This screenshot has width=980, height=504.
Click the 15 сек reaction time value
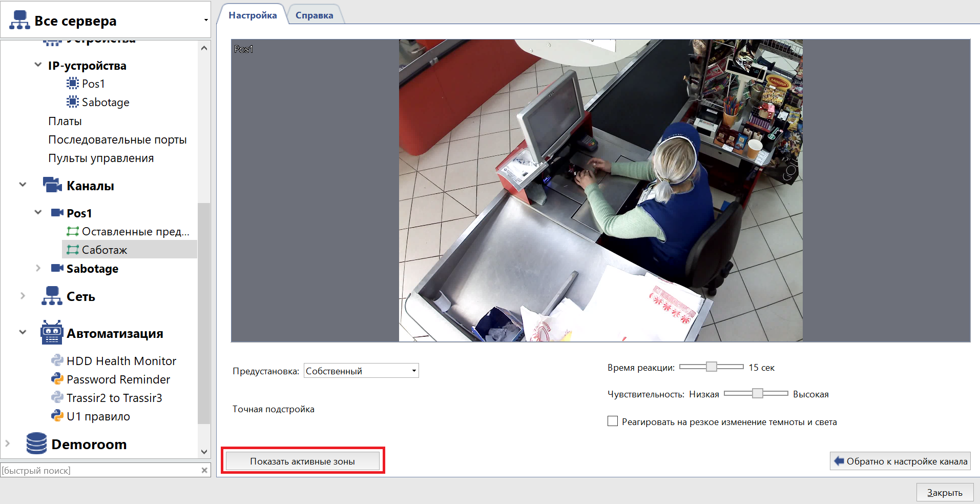point(761,367)
